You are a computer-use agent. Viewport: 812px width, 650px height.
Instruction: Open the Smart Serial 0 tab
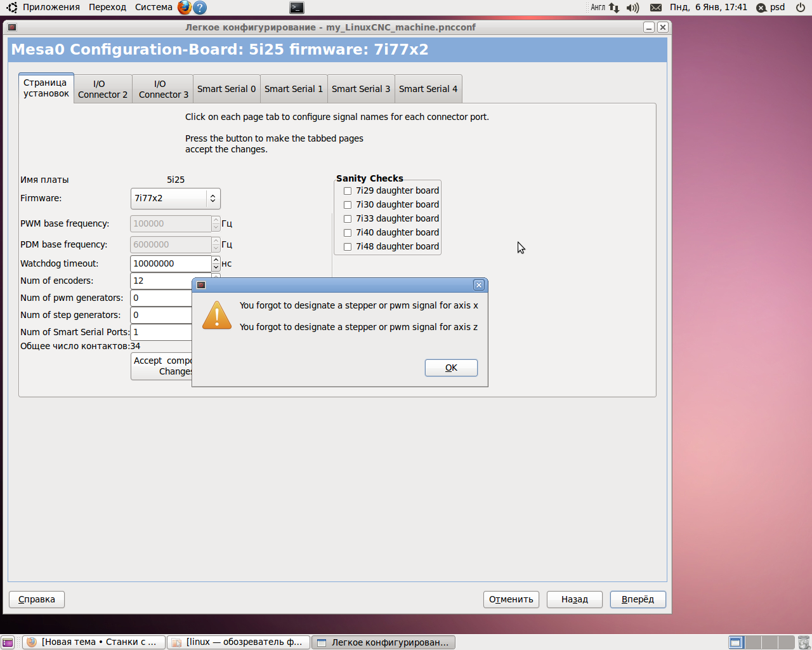pos(226,89)
